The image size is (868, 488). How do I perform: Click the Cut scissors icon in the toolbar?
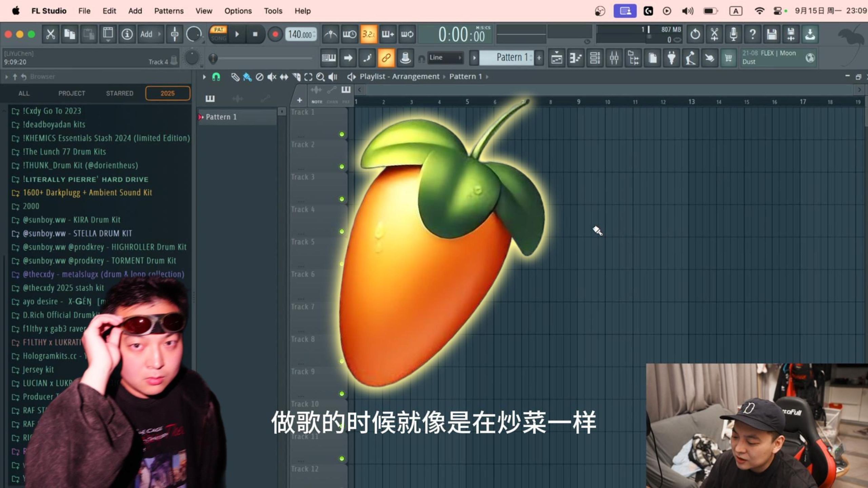click(x=51, y=34)
